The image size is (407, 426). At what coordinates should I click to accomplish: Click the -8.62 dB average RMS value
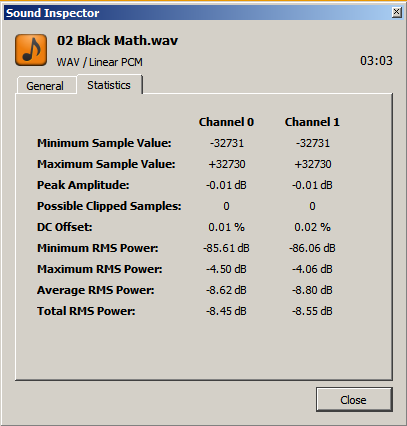226,290
